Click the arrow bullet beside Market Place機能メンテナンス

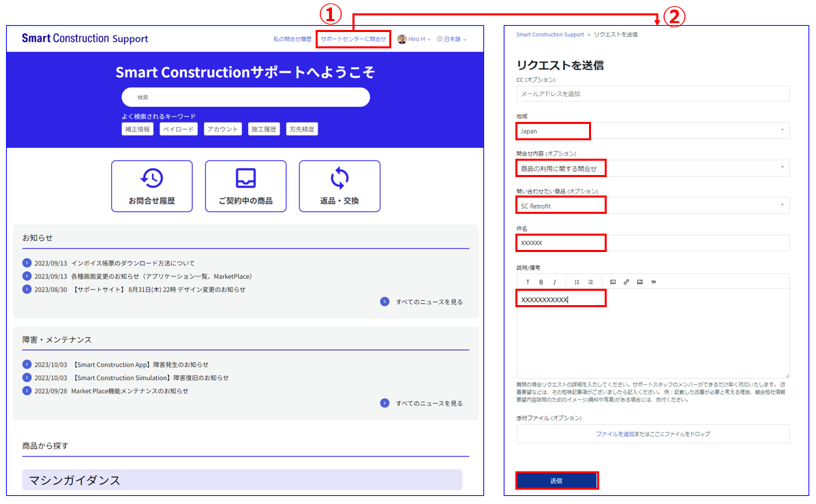(27, 390)
